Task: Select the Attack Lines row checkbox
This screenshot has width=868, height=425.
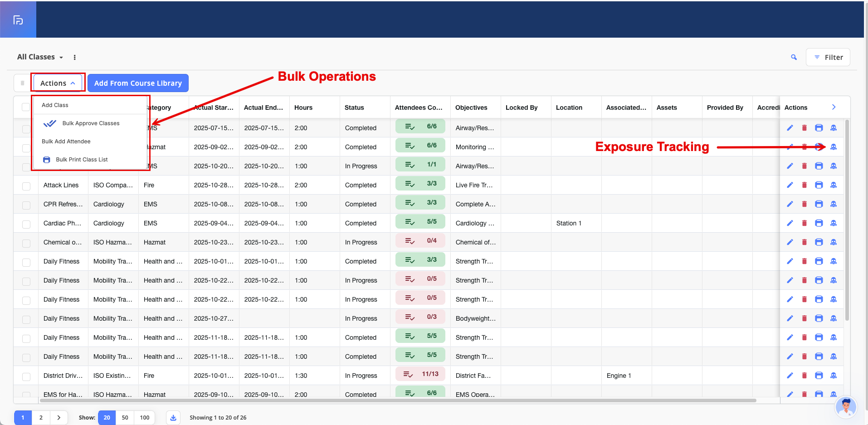Action: click(26, 186)
